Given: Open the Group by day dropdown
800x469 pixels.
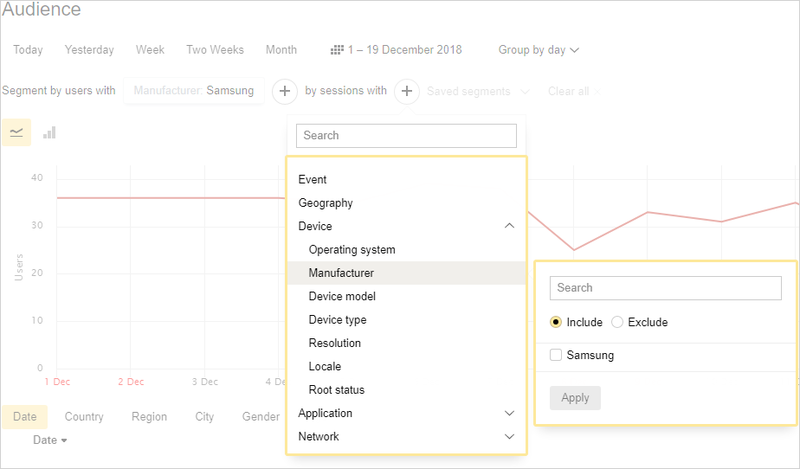Looking at the screenshot, I should pos(539,50).
